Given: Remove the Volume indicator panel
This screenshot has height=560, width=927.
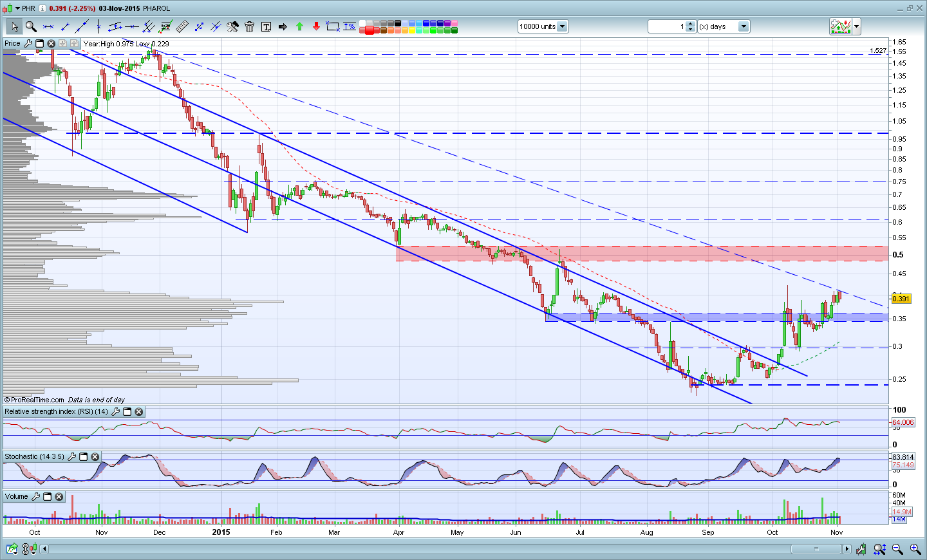Looking at the screenshot, I should pos(59,497).
